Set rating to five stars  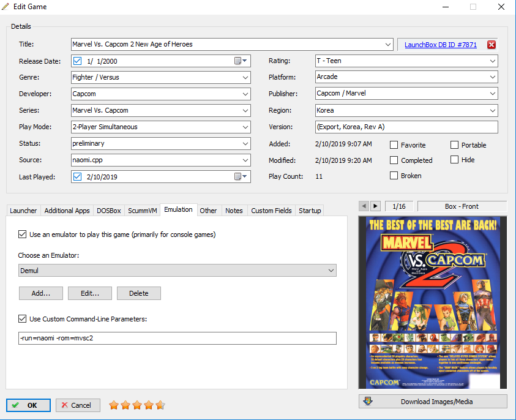160,405
